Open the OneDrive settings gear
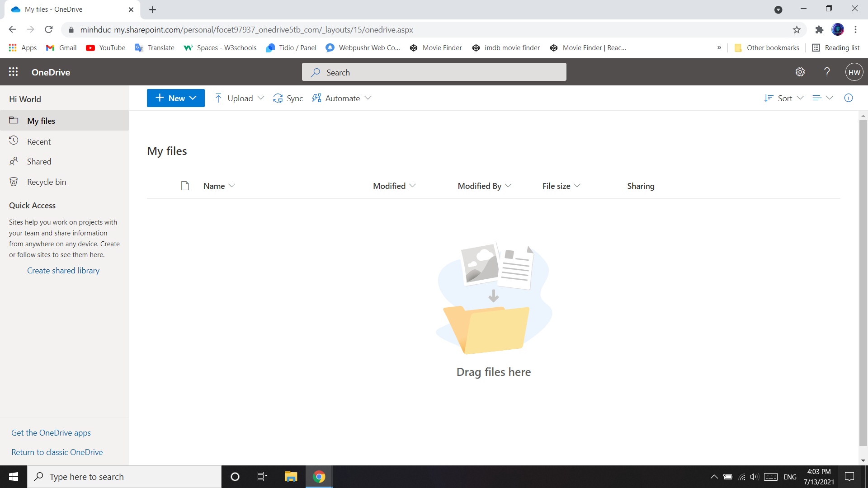Viewport: 868px width, 488px height. 800,72
